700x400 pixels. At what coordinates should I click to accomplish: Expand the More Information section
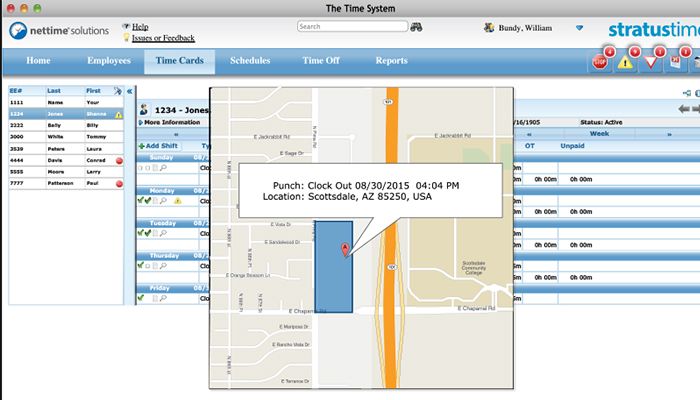(170, 122)
